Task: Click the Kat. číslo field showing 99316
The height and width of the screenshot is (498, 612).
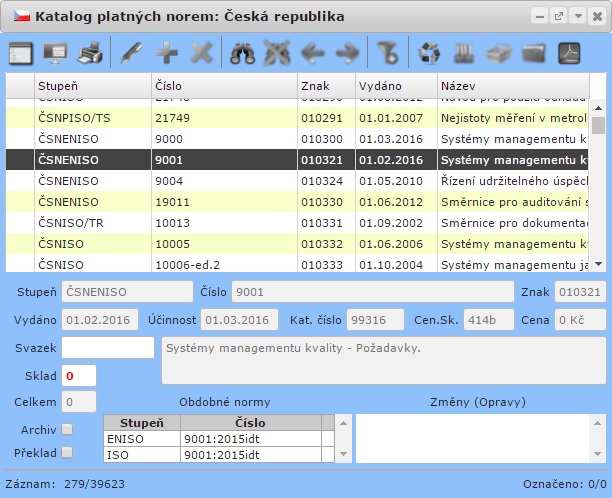Action: pos(375,320)
